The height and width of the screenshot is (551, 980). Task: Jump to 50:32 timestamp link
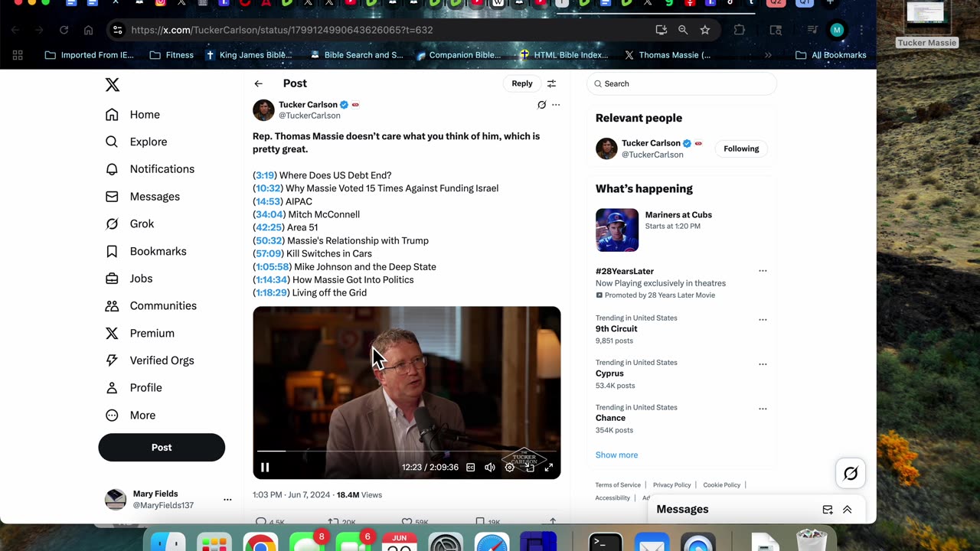click(269, 240)
